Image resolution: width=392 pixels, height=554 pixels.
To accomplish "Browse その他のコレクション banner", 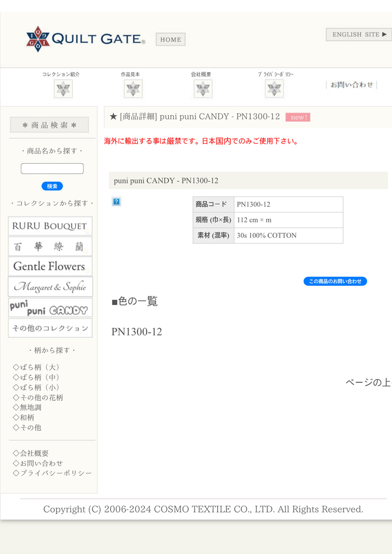I will [x=50, y=328].
